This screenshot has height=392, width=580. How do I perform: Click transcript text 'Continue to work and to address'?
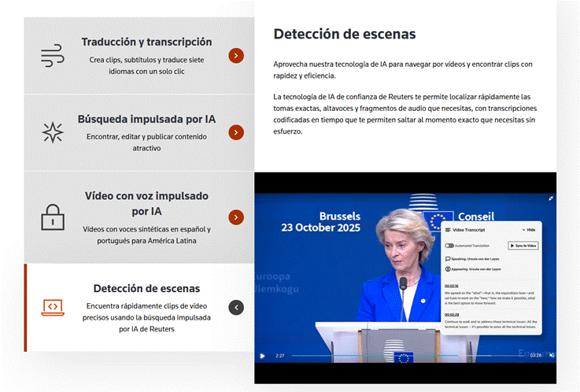pos(490,324)
